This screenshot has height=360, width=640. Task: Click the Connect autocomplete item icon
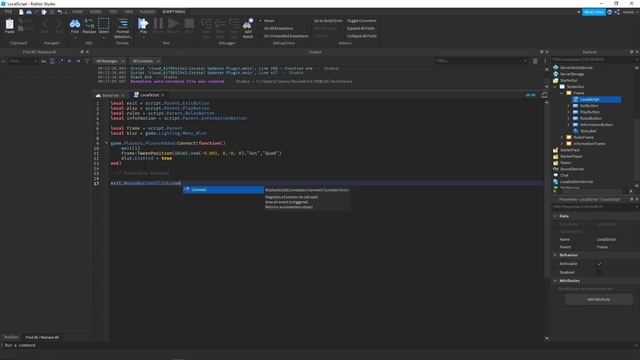point(187,189)
